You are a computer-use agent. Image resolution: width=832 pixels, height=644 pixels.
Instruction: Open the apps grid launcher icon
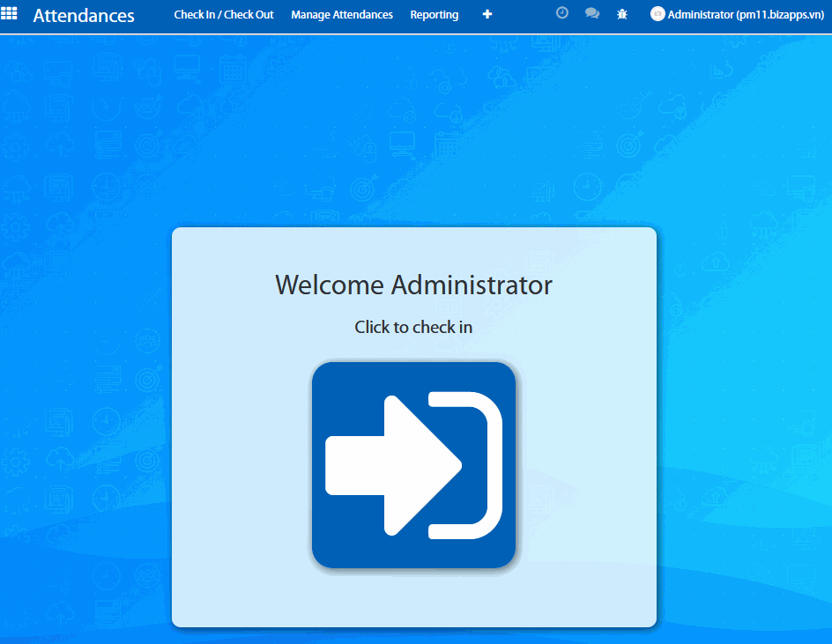point(9,14)
